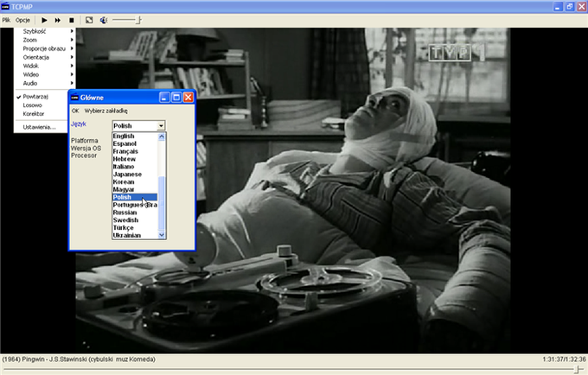Screen dimensions: 588x375
Task: Select Türkçe in the language list
Action: click(x=135, y=228)
